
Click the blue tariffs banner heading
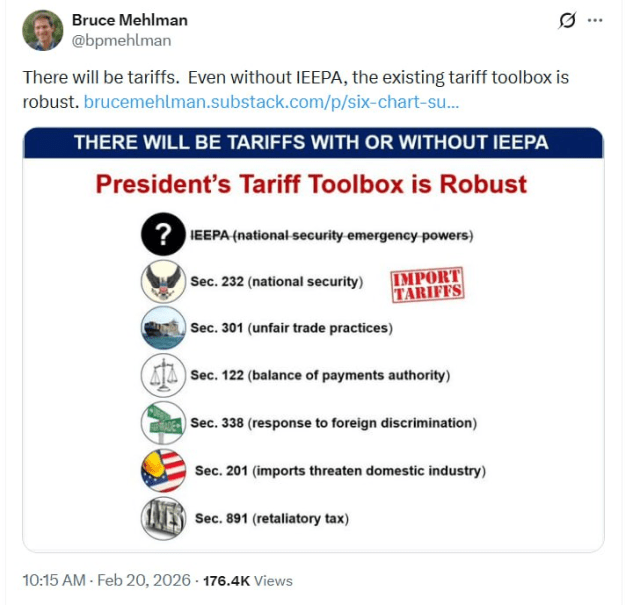[x=312, y=142]
